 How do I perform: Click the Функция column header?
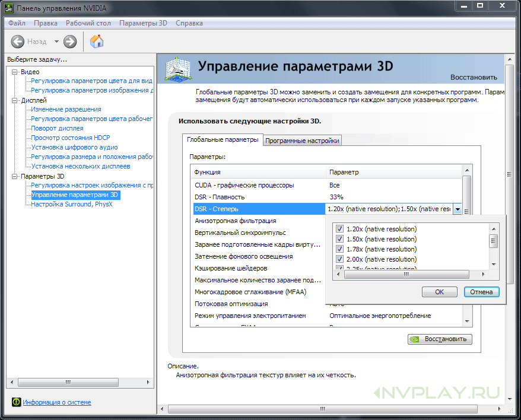[259, 172]
